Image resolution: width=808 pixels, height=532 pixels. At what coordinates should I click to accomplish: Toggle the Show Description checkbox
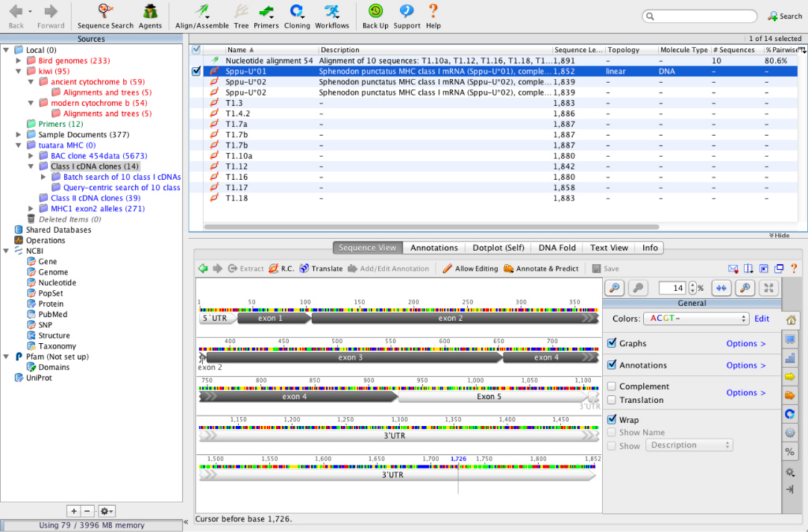click(x=612, y=446)
